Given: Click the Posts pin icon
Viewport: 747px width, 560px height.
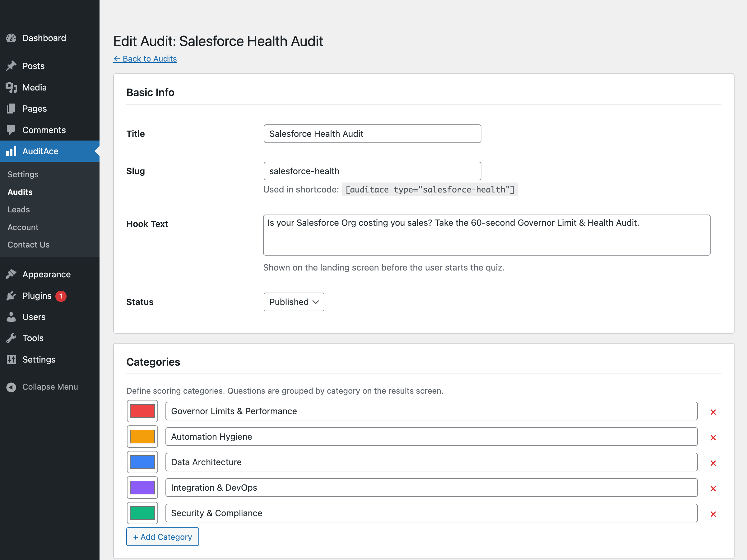Looking at the screenshot, I should (x=12, y=66).
